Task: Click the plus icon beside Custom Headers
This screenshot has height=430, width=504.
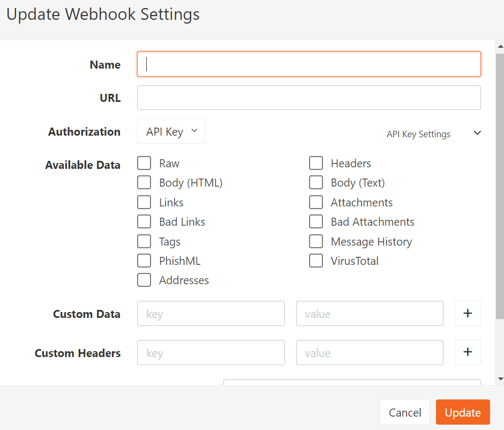Action: (468, 352)
